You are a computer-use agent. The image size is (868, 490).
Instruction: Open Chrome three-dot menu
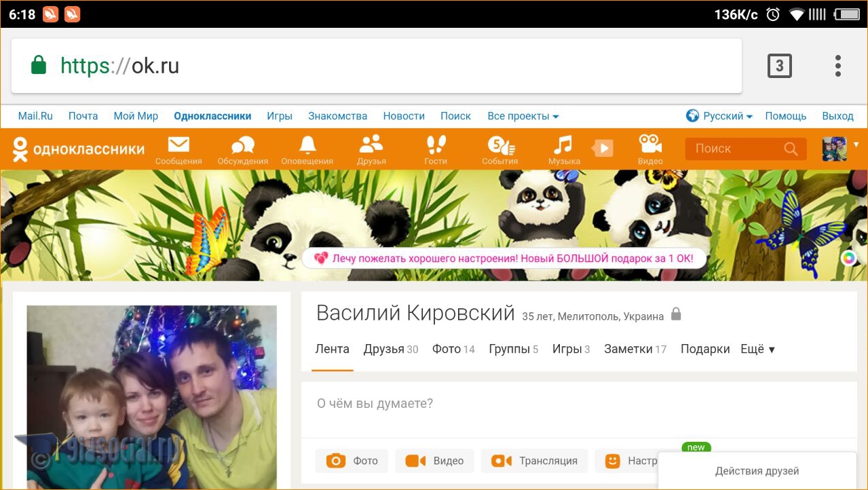(838, 66)
